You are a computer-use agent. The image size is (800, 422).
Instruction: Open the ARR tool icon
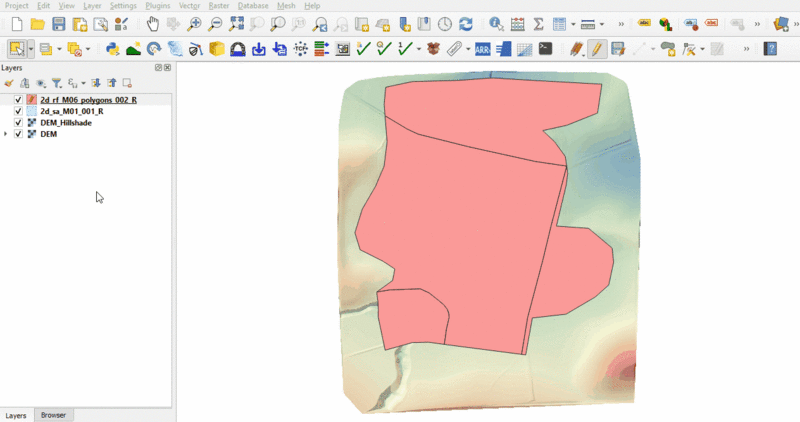tap(482, 48)
